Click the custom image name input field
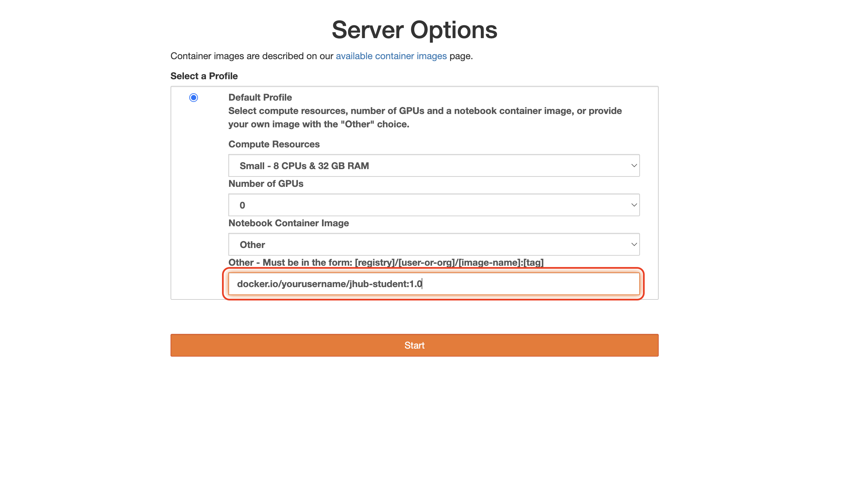860x504 pixels. point(434,284)
